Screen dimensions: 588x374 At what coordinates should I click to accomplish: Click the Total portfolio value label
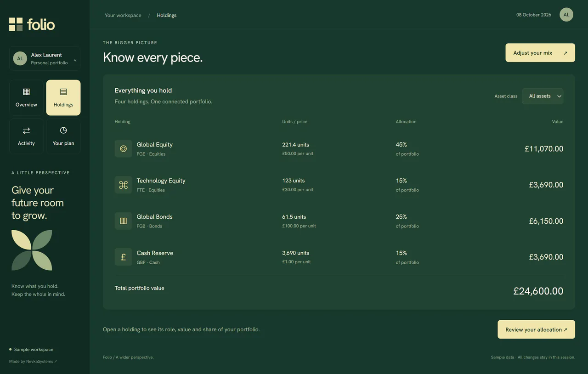140,288
